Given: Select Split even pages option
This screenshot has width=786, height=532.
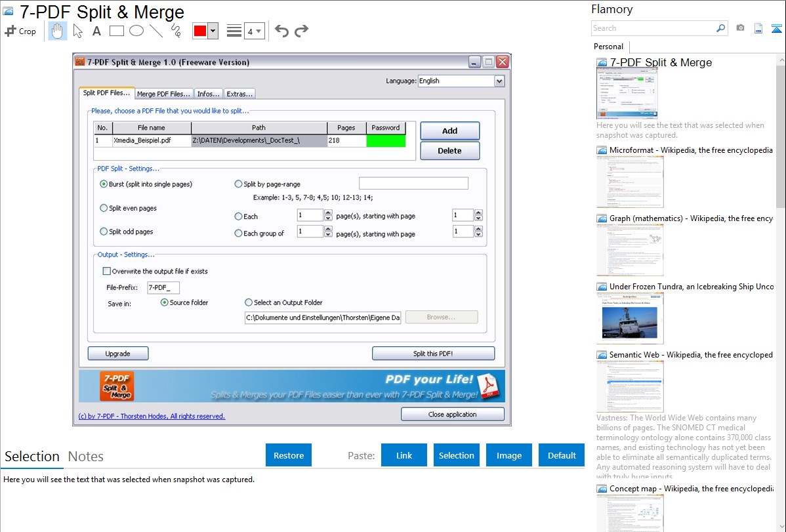Looking at the screenshot, I should 129,208.
